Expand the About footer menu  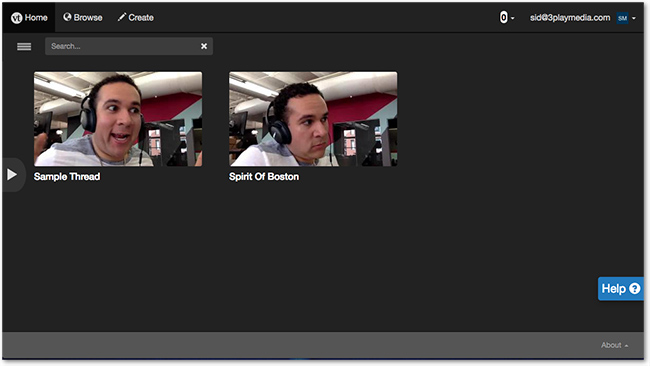(x=614, y=345)
